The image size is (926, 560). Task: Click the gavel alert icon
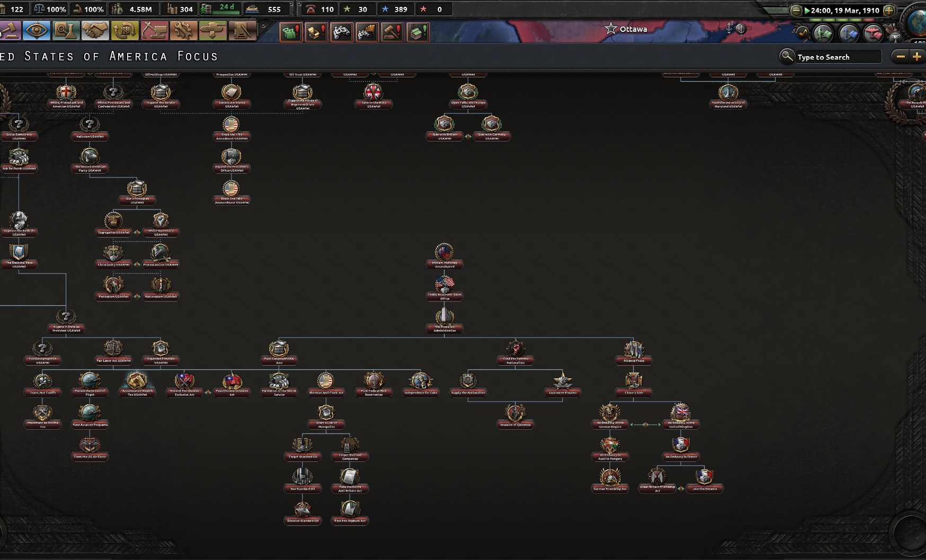tap(393, 32)
